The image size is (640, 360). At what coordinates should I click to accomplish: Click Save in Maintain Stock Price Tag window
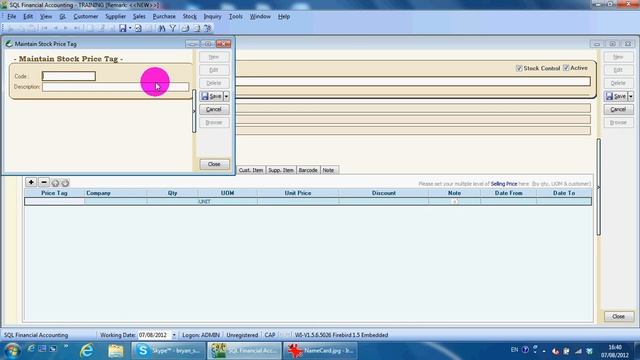point(211,96)
